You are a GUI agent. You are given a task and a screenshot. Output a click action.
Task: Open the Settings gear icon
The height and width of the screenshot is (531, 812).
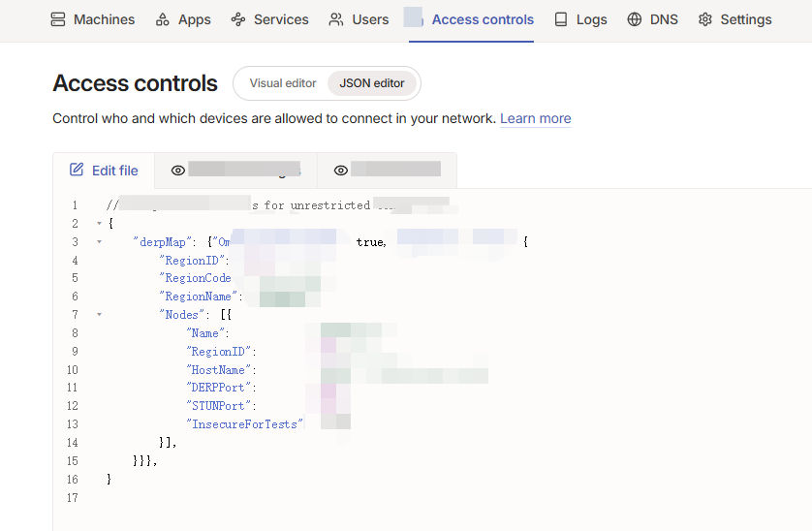705,19
